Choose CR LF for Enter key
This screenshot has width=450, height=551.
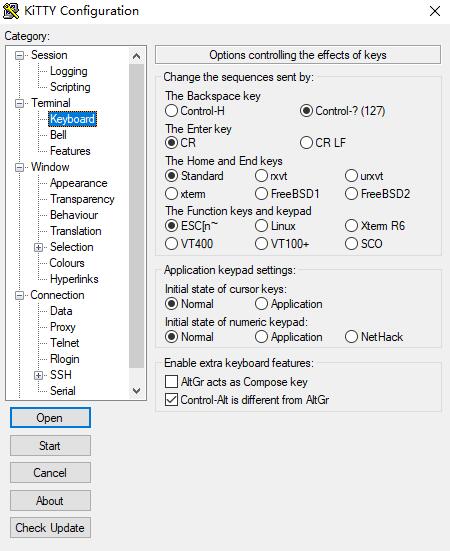click(x=306, y=143)
